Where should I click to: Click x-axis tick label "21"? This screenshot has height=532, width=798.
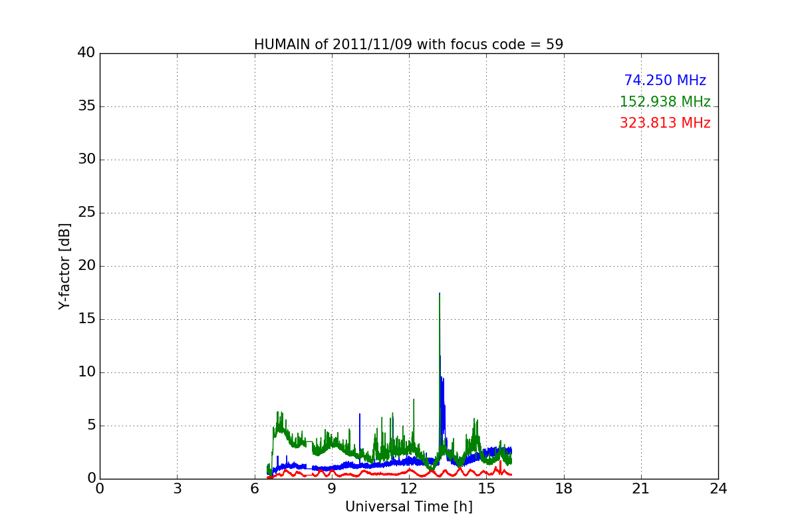pyautogui.click(x=641, y=489)
